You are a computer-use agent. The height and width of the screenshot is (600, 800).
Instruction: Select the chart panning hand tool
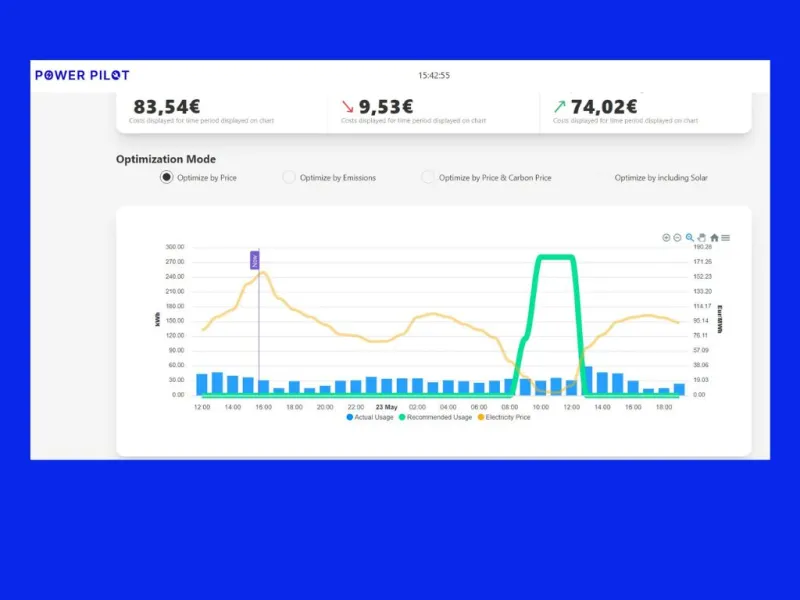click(x=702, y=238)
